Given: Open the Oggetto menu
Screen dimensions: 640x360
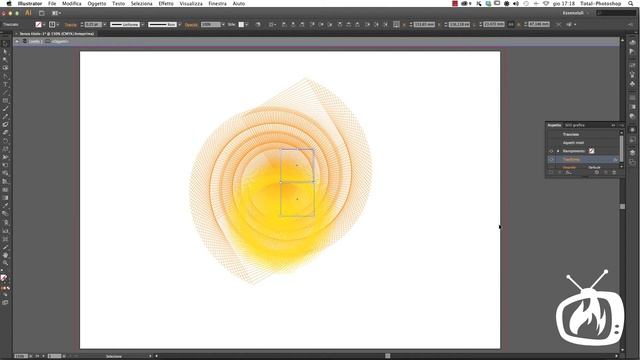Looking at the screenshot, I should (97, 3).
